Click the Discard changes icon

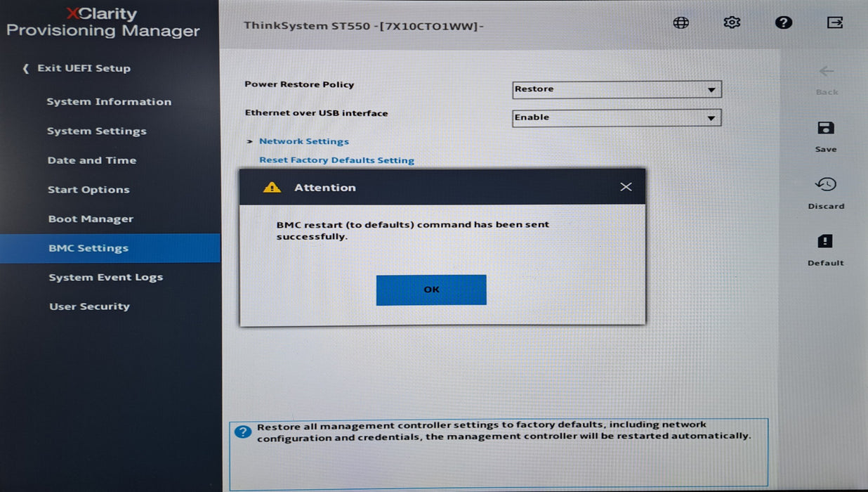tap(826, 184)
